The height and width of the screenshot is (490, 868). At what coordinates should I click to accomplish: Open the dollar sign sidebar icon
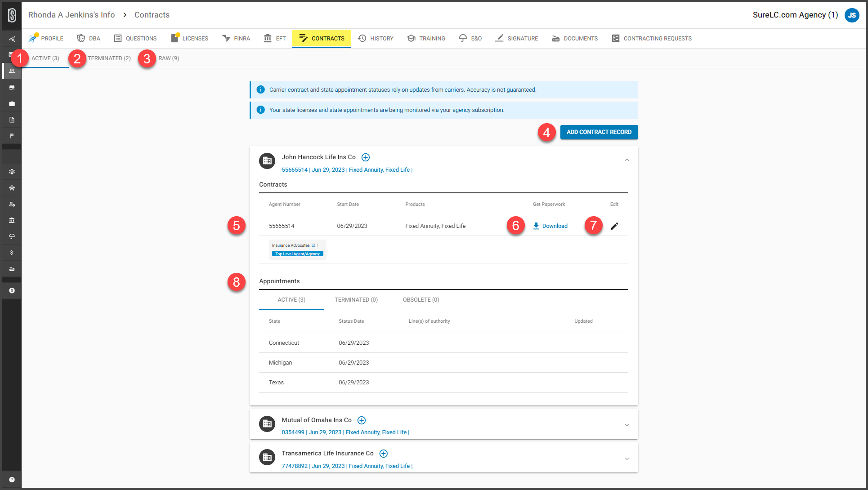coord(12,253)
